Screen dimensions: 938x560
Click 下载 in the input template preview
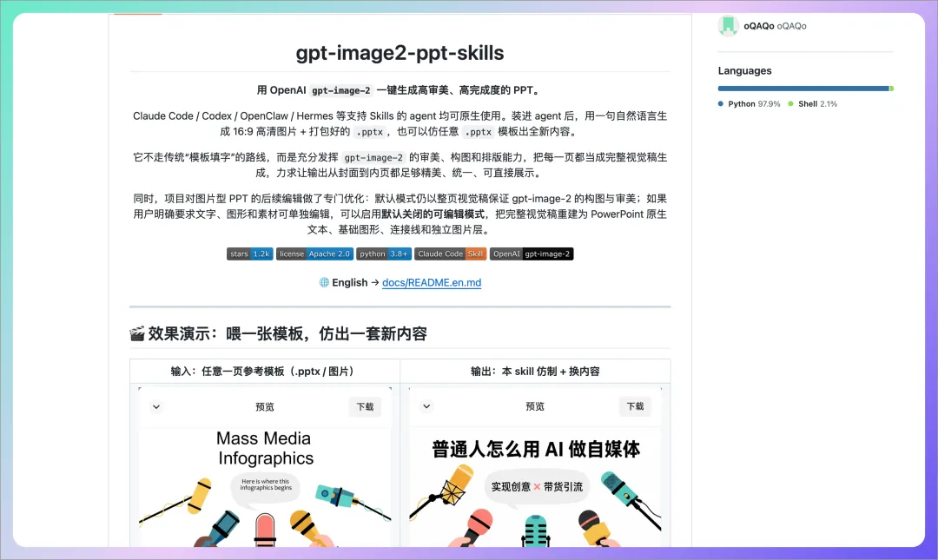[365, 407]
